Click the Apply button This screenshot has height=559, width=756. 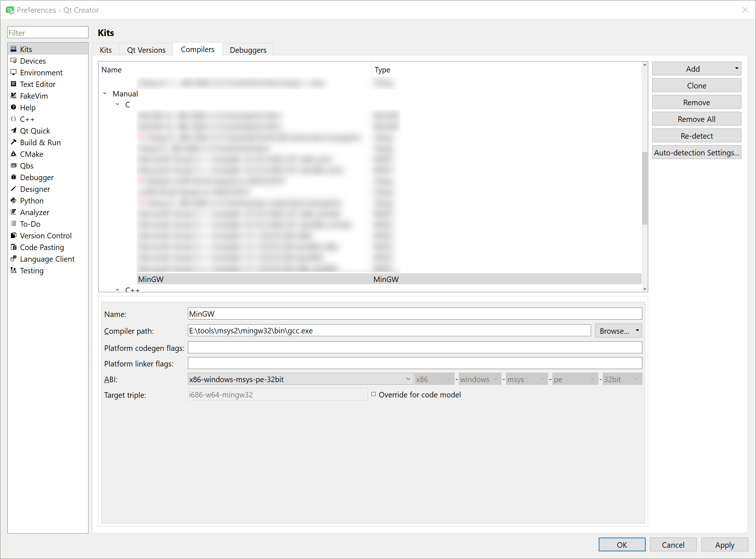(724, 544)
